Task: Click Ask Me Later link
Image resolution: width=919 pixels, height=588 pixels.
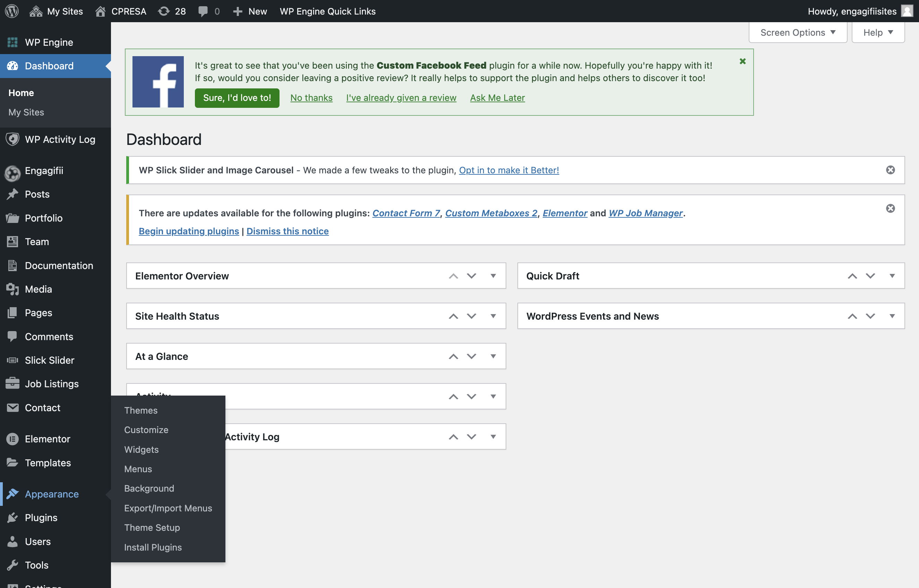Action: click(498, 98)
